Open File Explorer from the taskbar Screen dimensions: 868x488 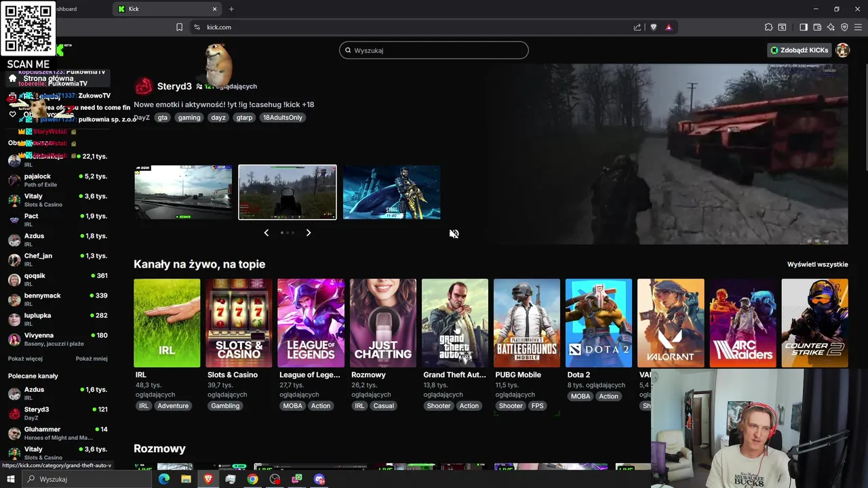(186, 479)
